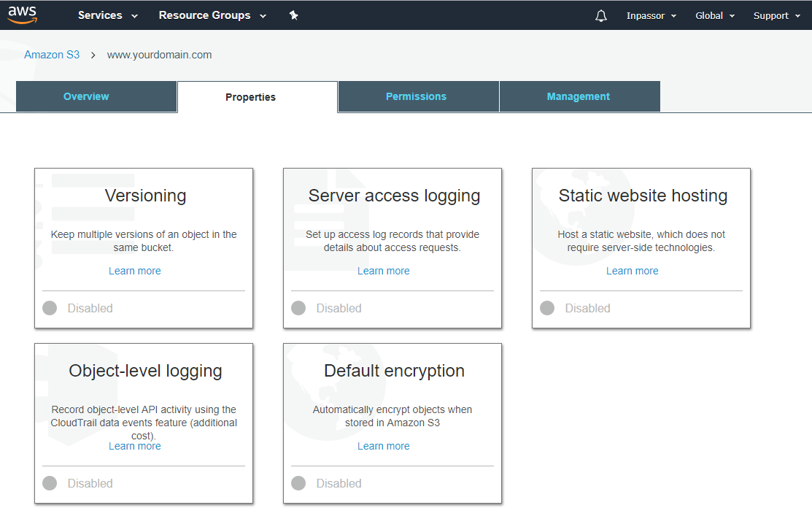Open the Default encryption card
This screenshot has height=516, width=812.
(x=394, y=371)
